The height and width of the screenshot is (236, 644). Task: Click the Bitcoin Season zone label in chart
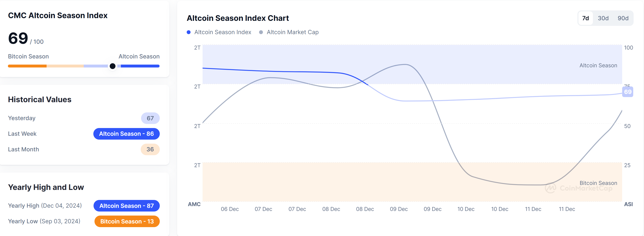tap(598, 183)
